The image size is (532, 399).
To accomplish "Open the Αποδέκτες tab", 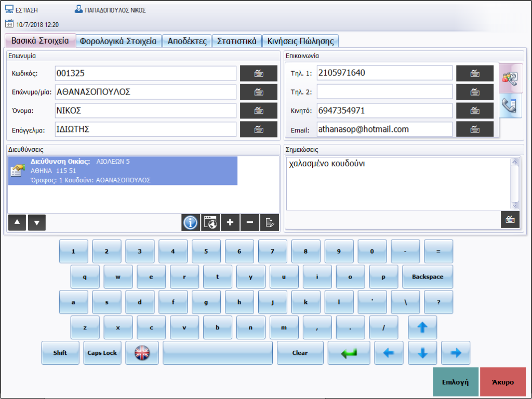I will [187, 41].
